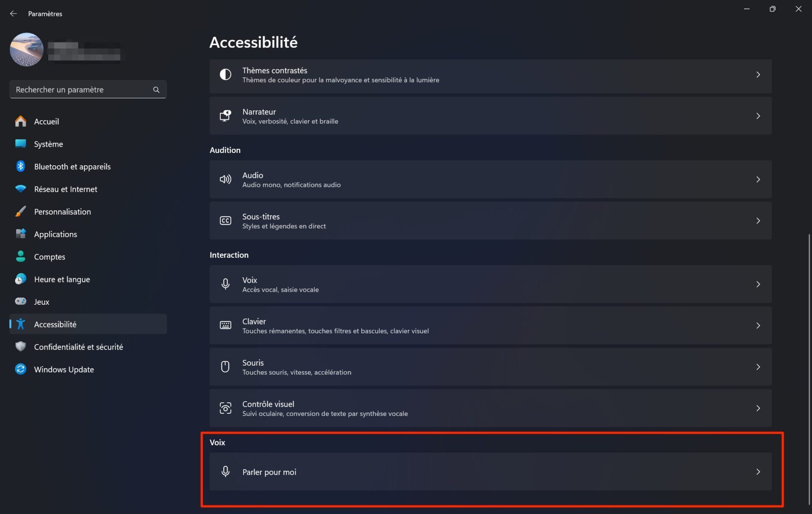
Task: Click the Sous-titres CC icon
Action: 225,221
